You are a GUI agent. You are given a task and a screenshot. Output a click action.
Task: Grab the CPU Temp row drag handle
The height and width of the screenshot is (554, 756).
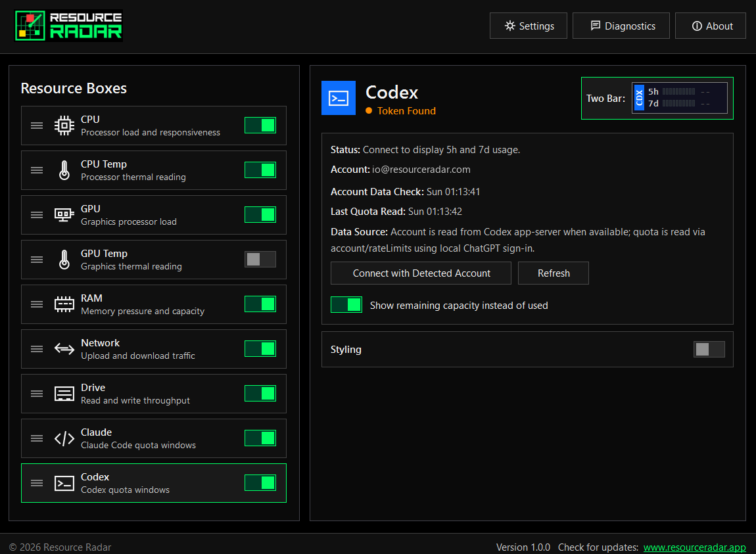[37, 170]
